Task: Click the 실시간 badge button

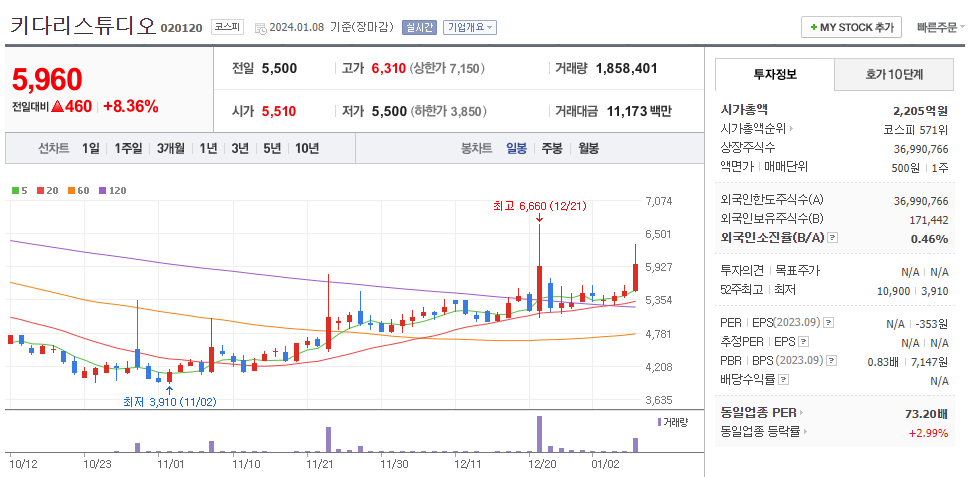Action: 419,28
